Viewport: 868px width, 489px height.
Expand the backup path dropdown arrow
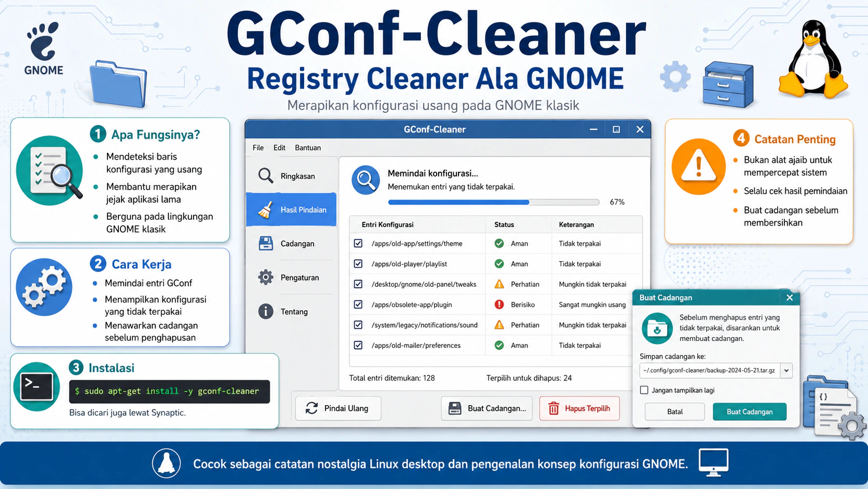[x=786, y=371]
